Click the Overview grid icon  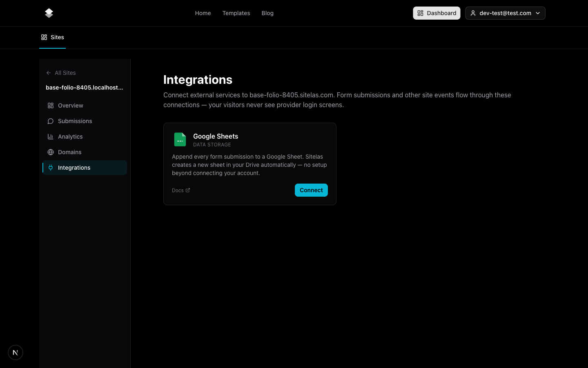coord(51,105)
